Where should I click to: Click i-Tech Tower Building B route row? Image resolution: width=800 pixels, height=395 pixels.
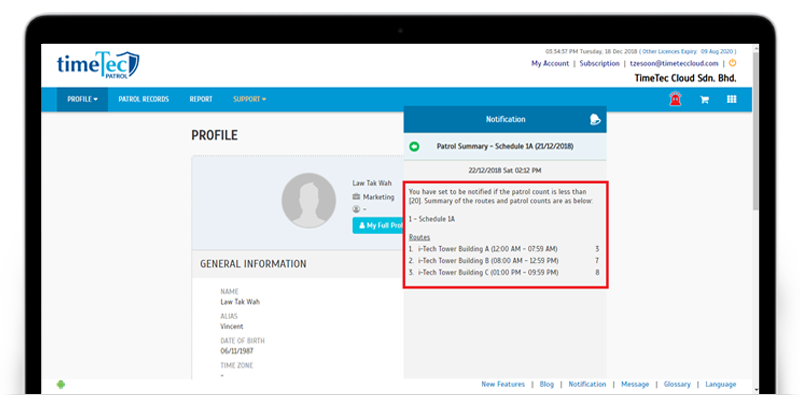504,261
